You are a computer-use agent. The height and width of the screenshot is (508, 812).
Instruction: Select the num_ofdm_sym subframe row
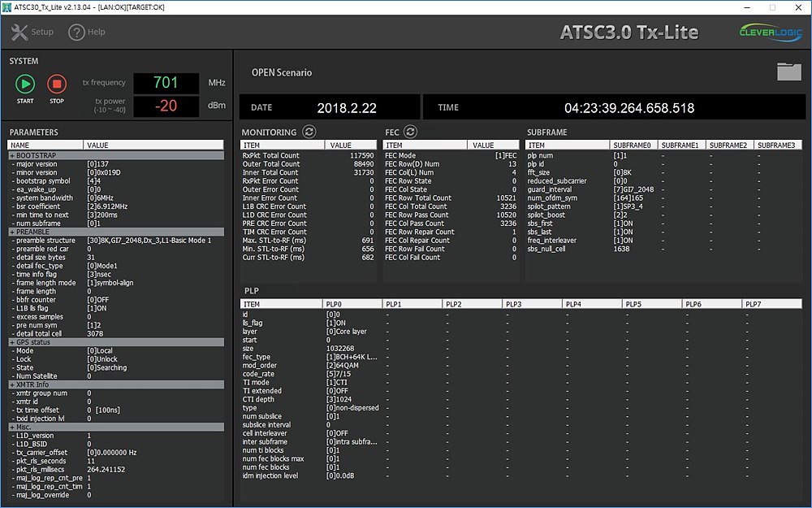(663, 198)
